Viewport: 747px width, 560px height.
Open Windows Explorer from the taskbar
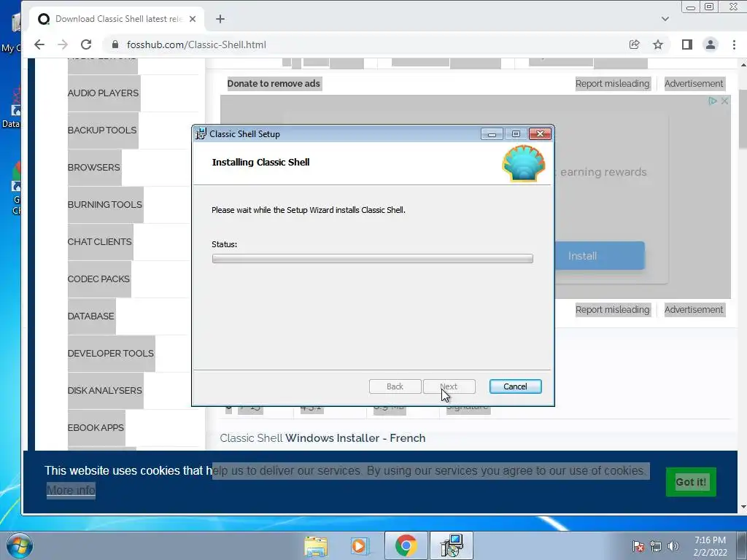tap(316, 546)
